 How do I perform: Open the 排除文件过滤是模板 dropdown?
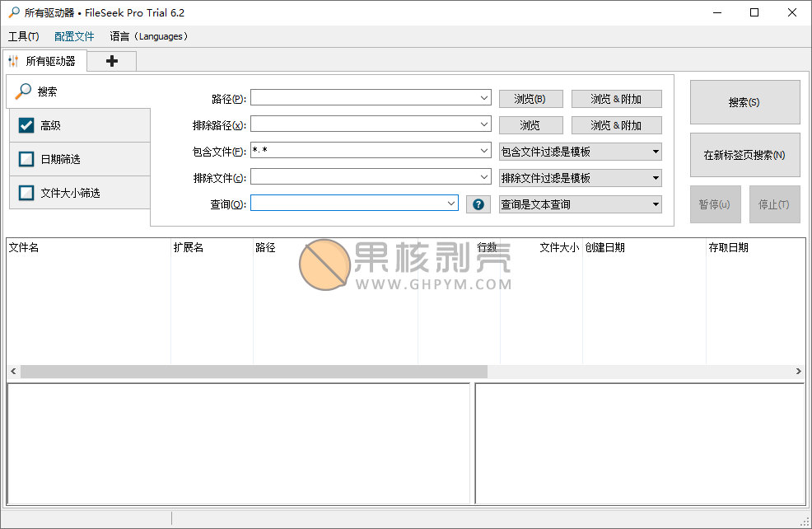[x=580, y=178]
